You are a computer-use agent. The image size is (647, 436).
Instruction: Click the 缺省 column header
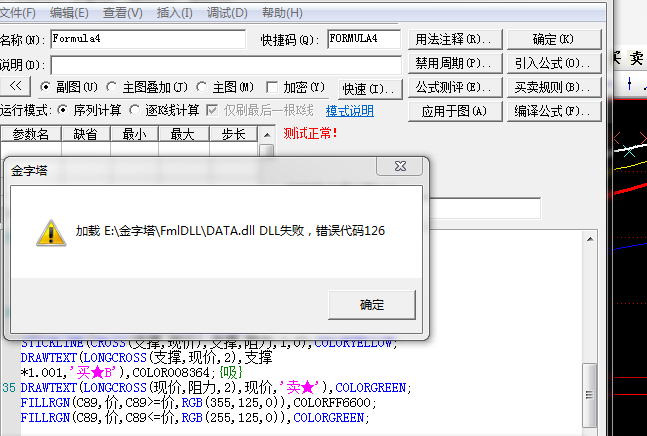[x=85, y=134]
